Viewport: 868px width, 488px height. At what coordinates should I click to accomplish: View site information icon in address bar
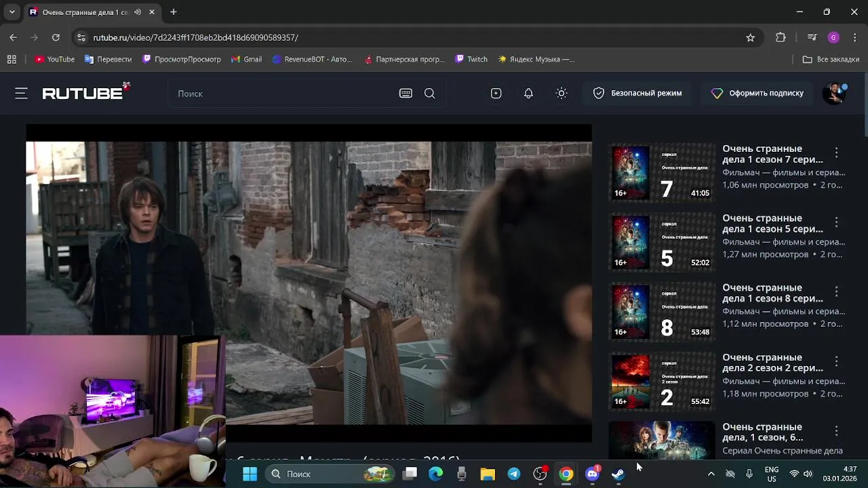[x=81, y=37]
